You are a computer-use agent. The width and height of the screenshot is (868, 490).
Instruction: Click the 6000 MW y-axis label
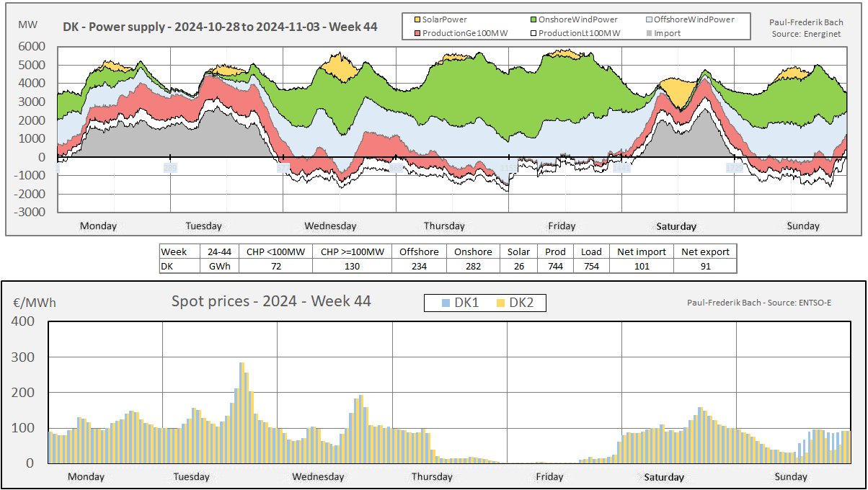click(30, 47)
